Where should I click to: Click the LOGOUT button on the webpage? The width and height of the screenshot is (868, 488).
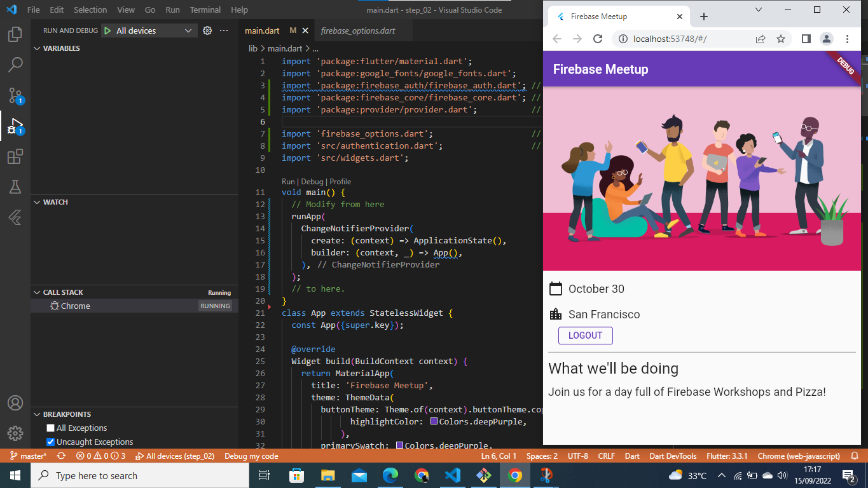point(585,335)
